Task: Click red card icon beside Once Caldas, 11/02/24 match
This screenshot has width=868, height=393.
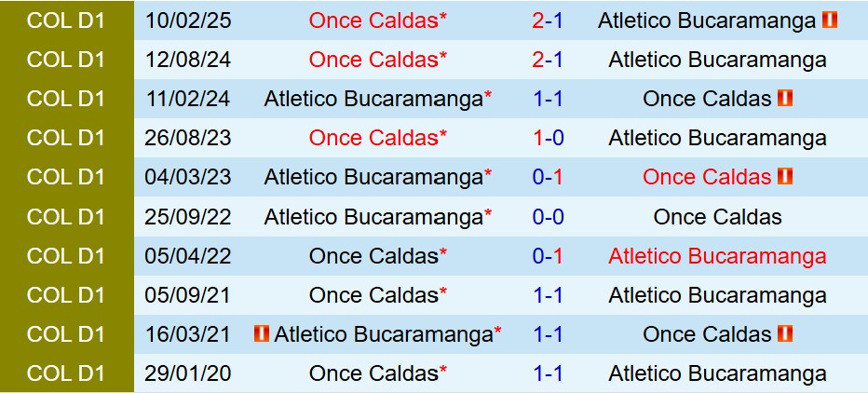Action: point(785,98)
